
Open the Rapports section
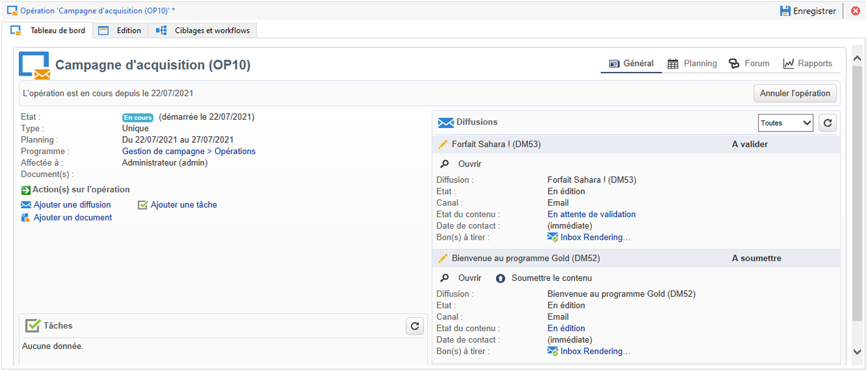click(808, 64)
